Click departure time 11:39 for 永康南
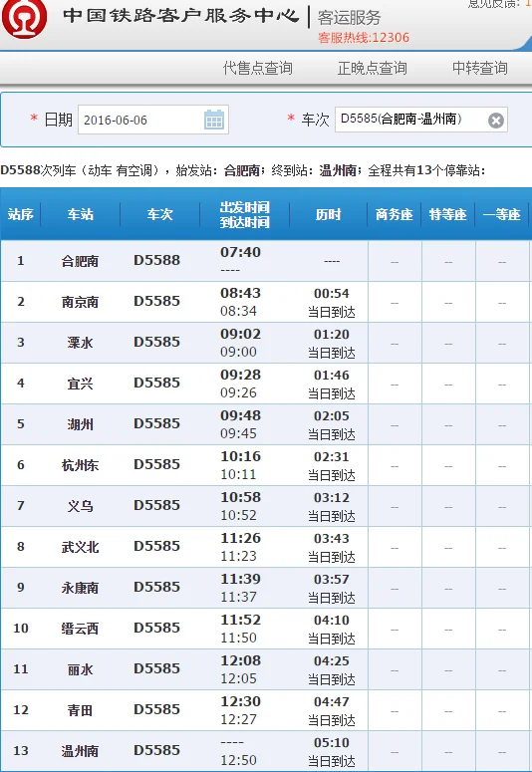This screenshot has width=532, height=772. click(240, 579)
